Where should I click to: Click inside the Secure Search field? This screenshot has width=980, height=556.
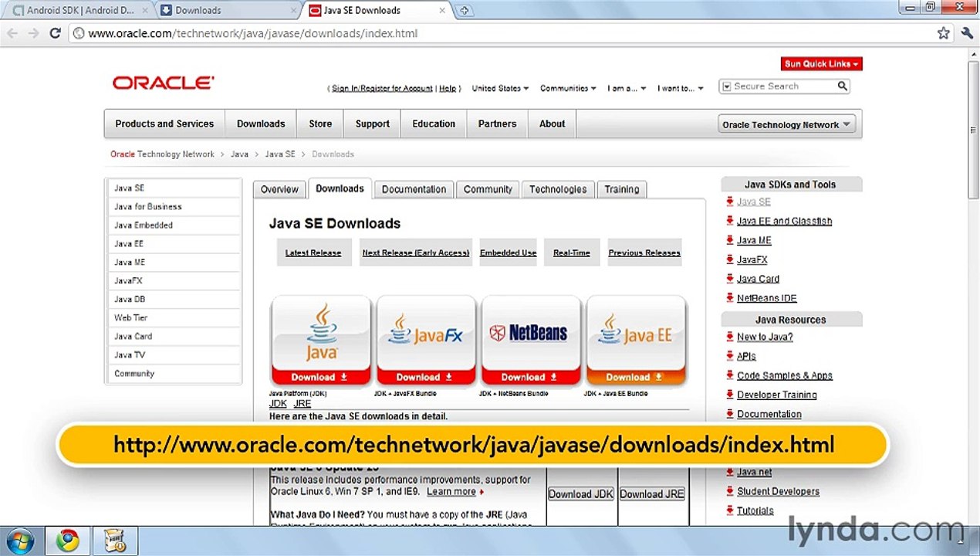[782, 86]
